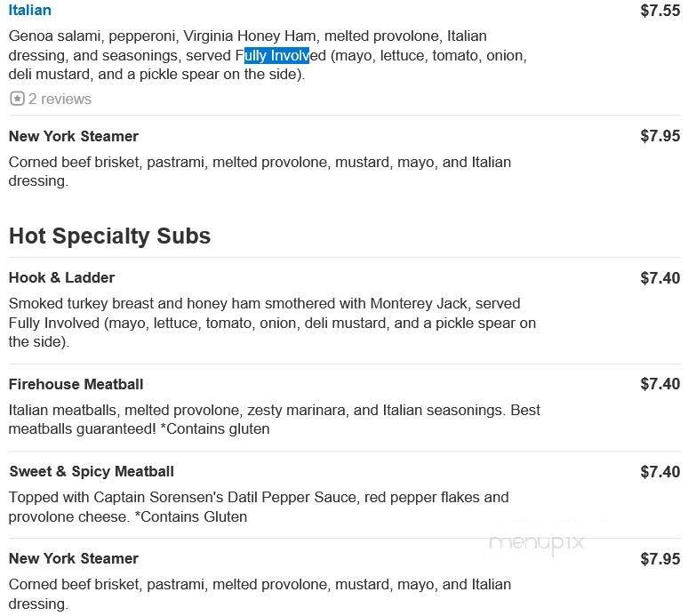Click $7.95 price in Hot Specialty Subs
Viewport: 696px width, 616px height.
(x=660, y=559)
